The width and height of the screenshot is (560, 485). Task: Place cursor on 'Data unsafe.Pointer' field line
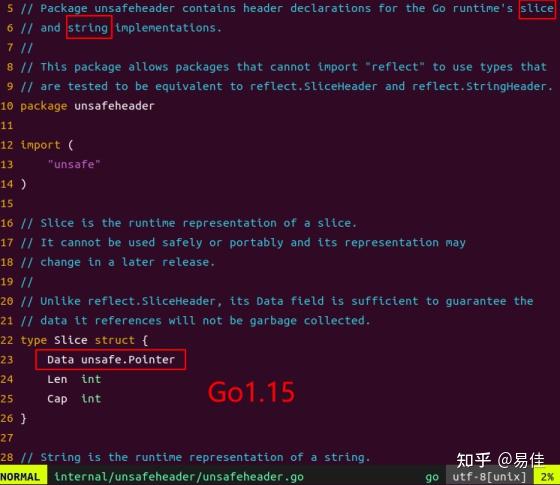click(x=111, y=360)
